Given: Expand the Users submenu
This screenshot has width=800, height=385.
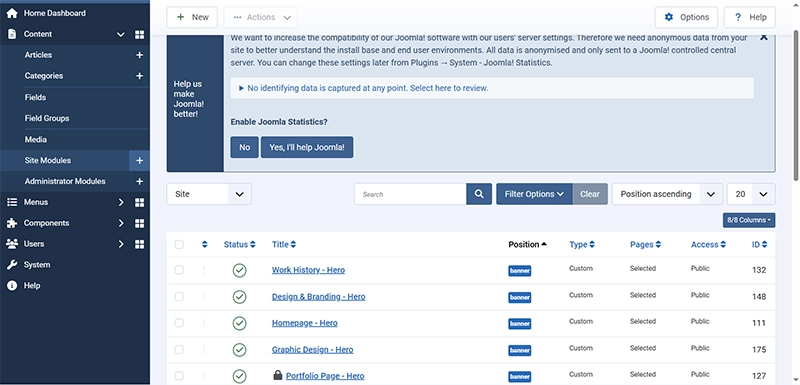Looking at the screenshot, I should (121, 244).
